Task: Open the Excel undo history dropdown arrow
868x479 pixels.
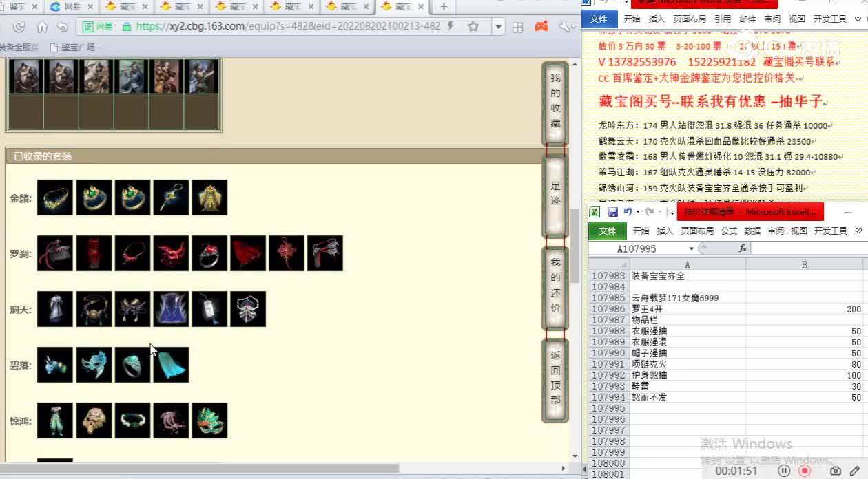Action: tap(638, 212)
